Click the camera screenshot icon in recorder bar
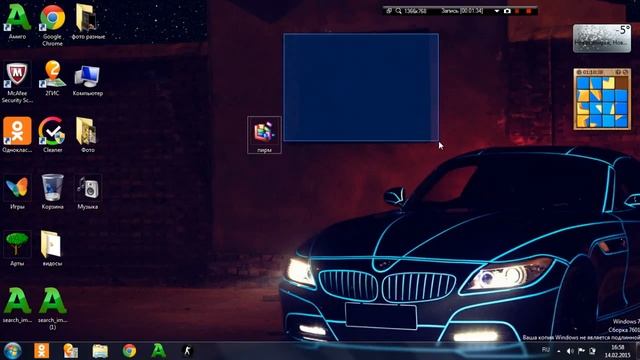The width and height of the screenshot is (640, 360). (507, 11)
